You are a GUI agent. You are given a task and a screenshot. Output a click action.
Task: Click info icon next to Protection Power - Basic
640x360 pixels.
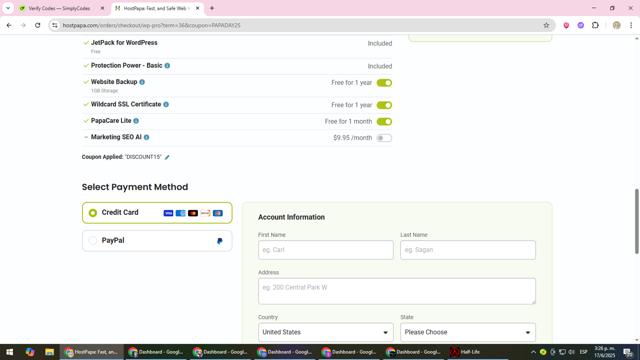[167, 66]
